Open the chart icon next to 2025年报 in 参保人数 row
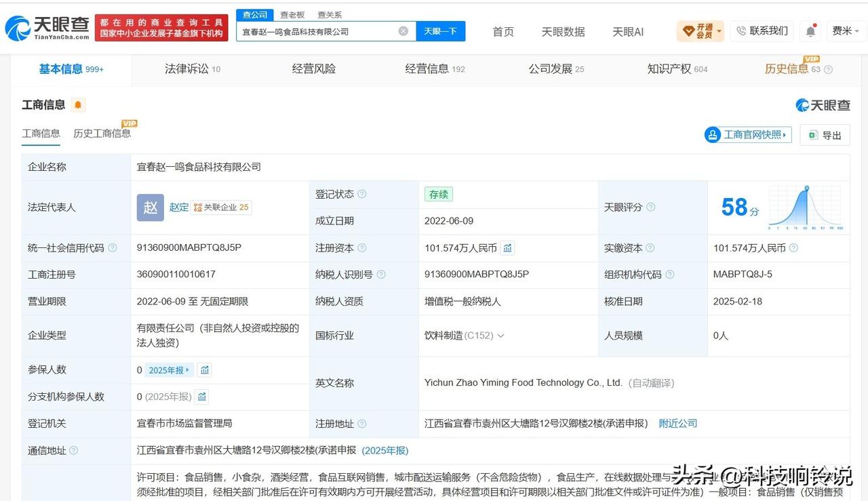 pyautogui.click(x=205, y=370)
